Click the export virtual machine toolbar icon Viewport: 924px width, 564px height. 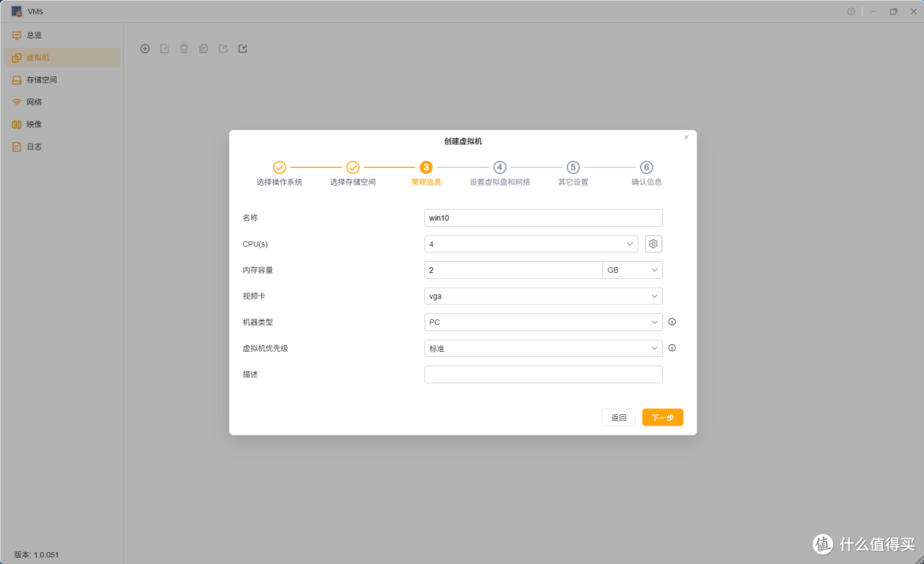point(222,49)
